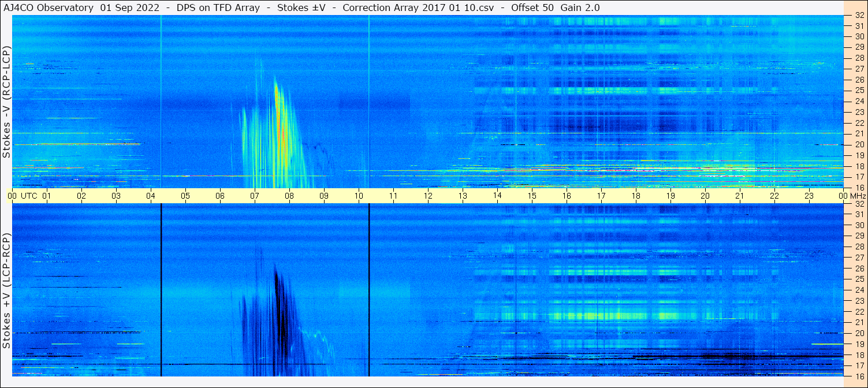868x388 pixels.
Task: Select the 04 hour tick on time axis
Action: 151,196
